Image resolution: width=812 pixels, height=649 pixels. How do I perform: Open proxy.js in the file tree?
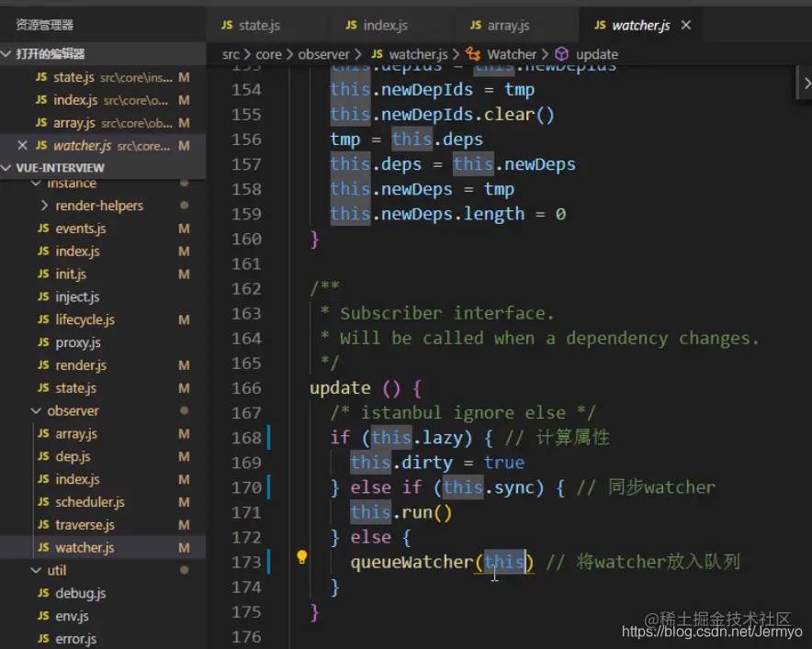coord(103,342)
